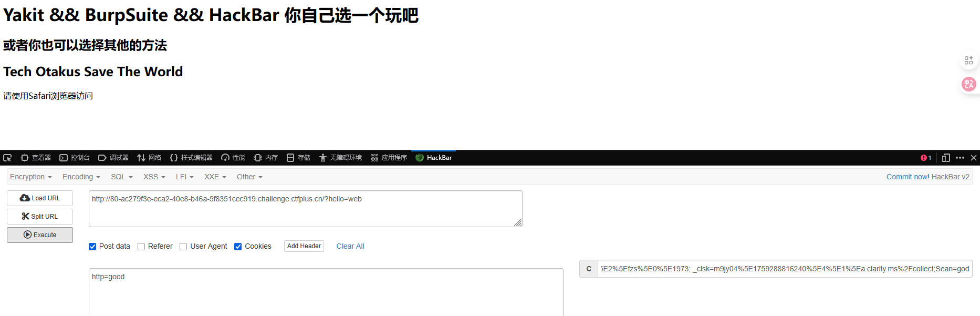The width and height of the screenshot is (980, 316).
Task: Click the Execute button
Action: click(x=40, y=235)
